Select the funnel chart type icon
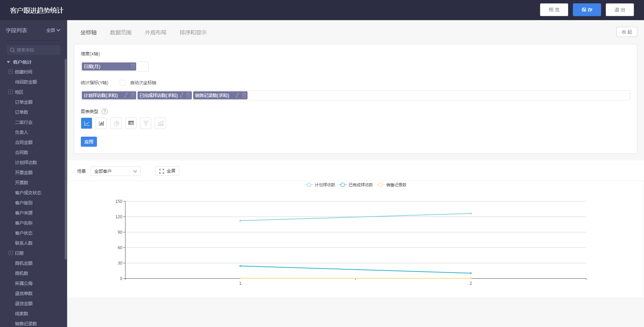This screenshot has width=644, height=327. pyautogui.click(x=146, y=123)
